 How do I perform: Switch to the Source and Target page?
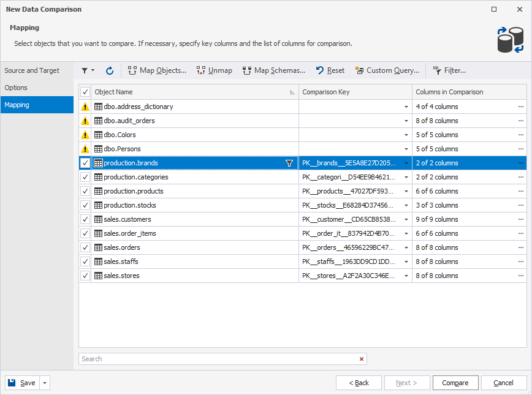[x=32, y=70]
